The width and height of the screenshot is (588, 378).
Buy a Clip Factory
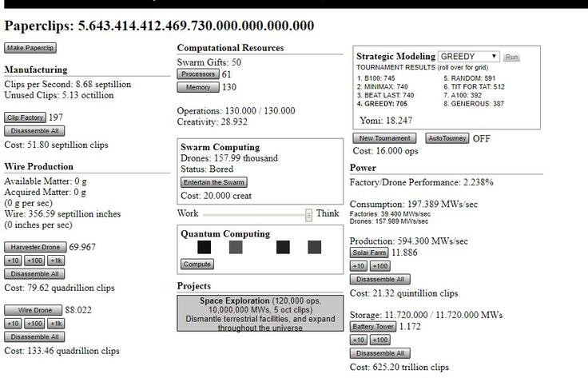click(25, 117)
